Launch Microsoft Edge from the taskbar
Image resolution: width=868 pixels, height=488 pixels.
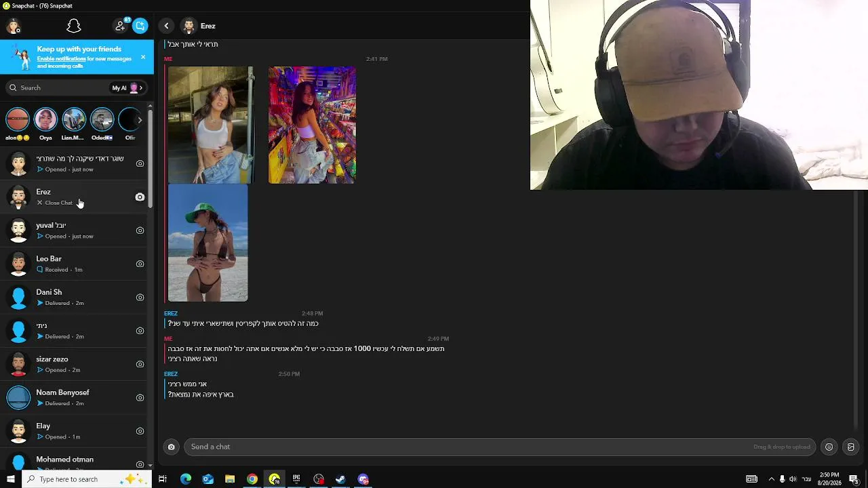(x=185, y=479)
